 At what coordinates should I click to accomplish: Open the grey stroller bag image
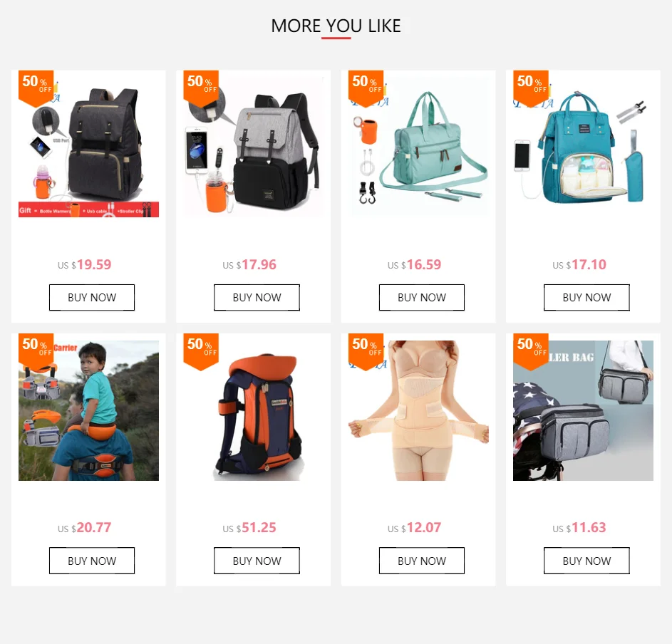(x=584, y=410)
